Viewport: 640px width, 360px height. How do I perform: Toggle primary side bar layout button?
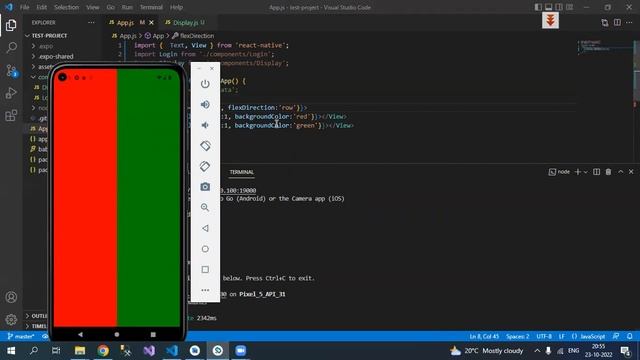pos(538,7)
